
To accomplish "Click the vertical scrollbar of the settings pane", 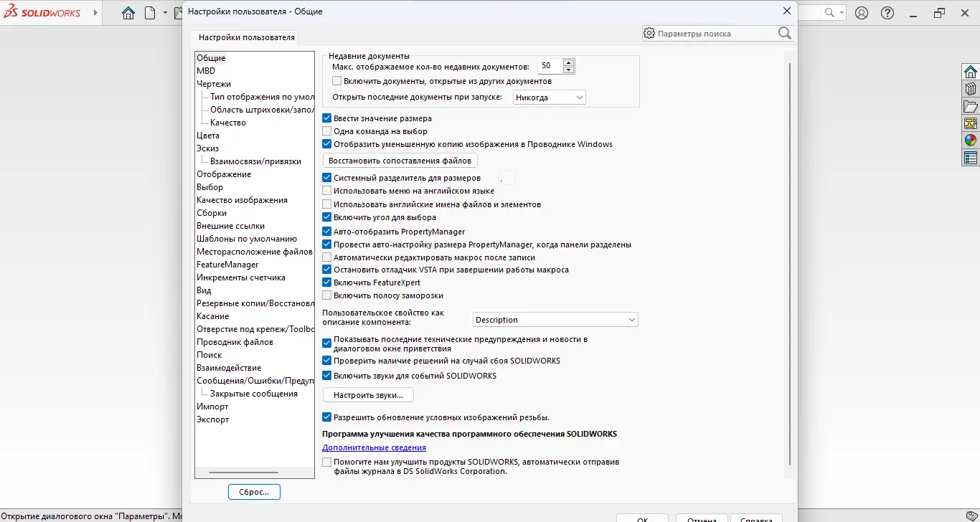I will (789, 264).
